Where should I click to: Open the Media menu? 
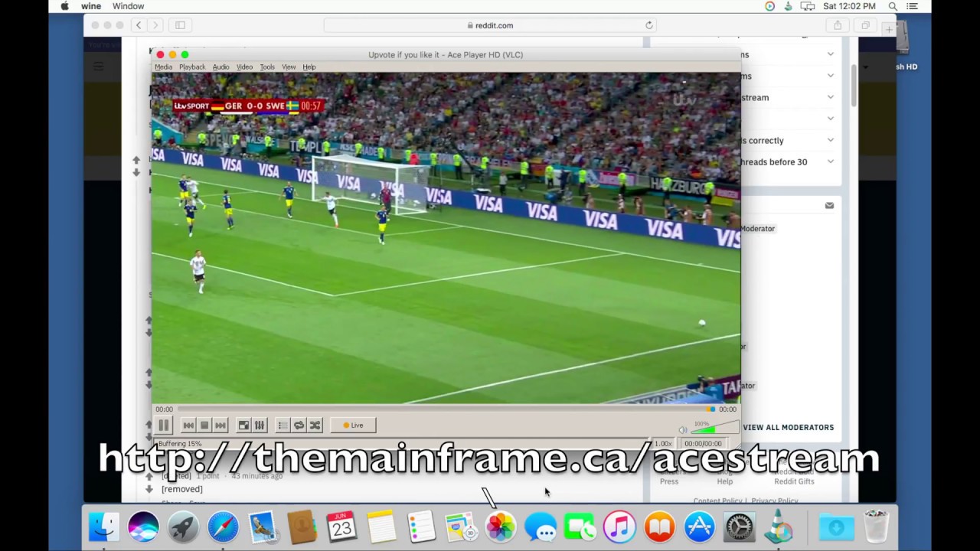(x=163, y=67)
